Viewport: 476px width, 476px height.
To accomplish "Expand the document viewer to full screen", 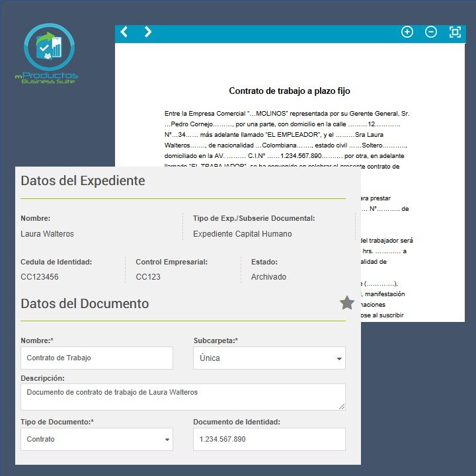I will [x=455, y=32].
